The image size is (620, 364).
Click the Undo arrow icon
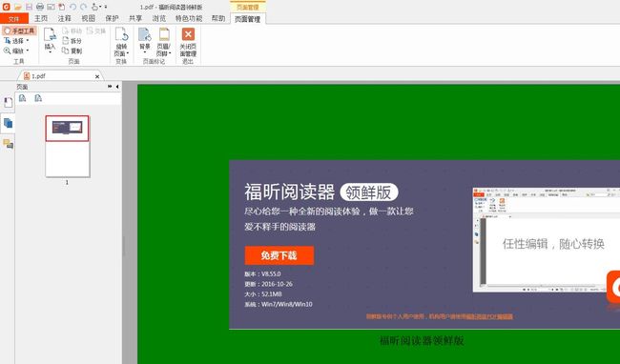click(73, 7)
